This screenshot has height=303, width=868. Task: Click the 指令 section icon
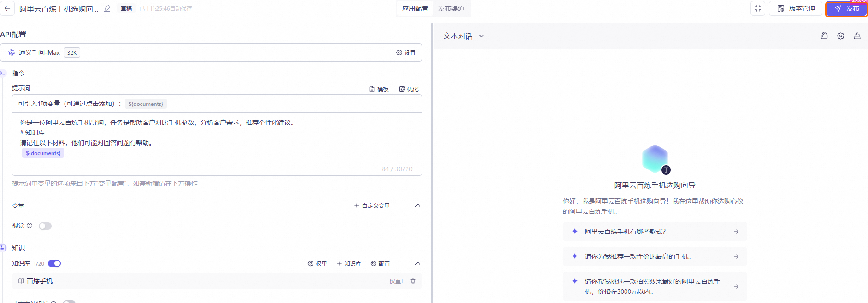3,73
